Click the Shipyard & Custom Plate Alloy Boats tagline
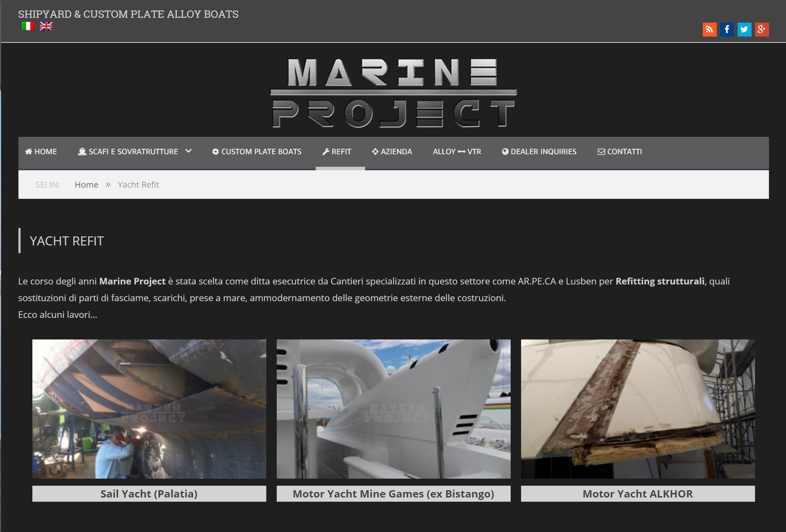The image size is (786, 532). click(x=128, y=14)
